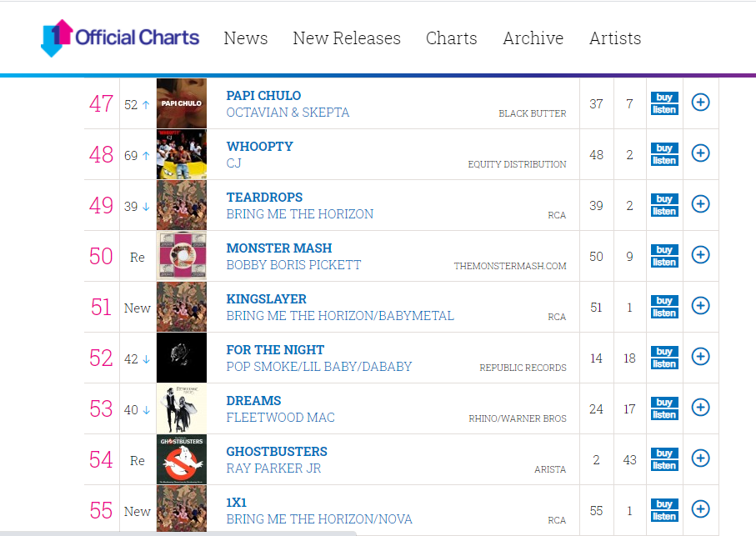Click Fleetwood Mac artist link

point(281,418)
